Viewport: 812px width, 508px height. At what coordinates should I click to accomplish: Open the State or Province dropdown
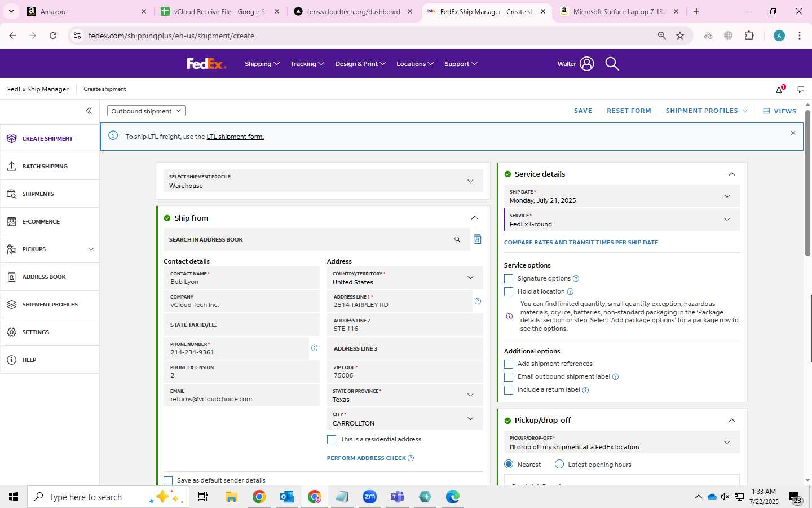pos(405,395)
